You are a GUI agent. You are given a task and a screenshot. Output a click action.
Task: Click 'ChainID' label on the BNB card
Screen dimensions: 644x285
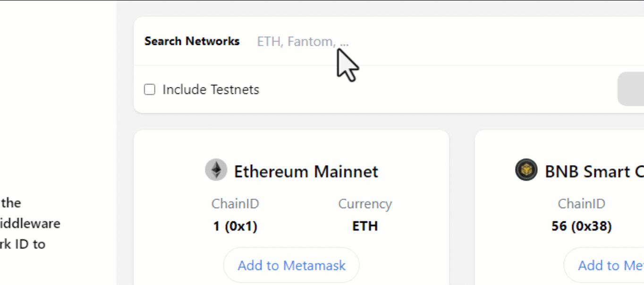[581, 204]
